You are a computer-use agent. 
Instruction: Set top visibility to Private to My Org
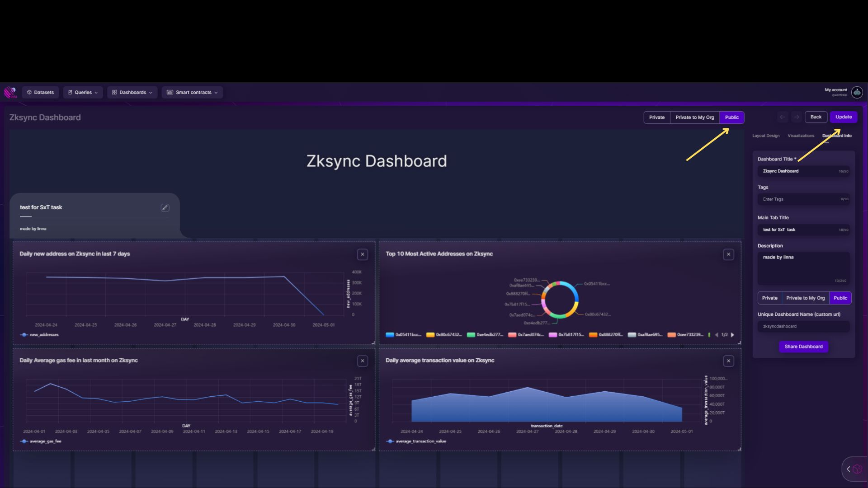[x=695, y=117]
